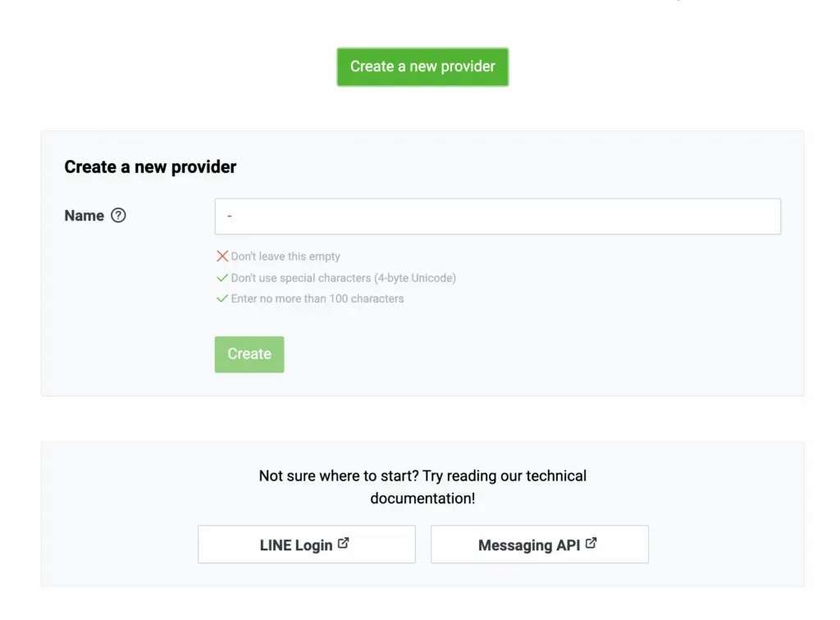Click the external-link icon beside LINE Login
Image resolution: width=840 pixels, height=620 pixels.
click(x=344, y=544)
